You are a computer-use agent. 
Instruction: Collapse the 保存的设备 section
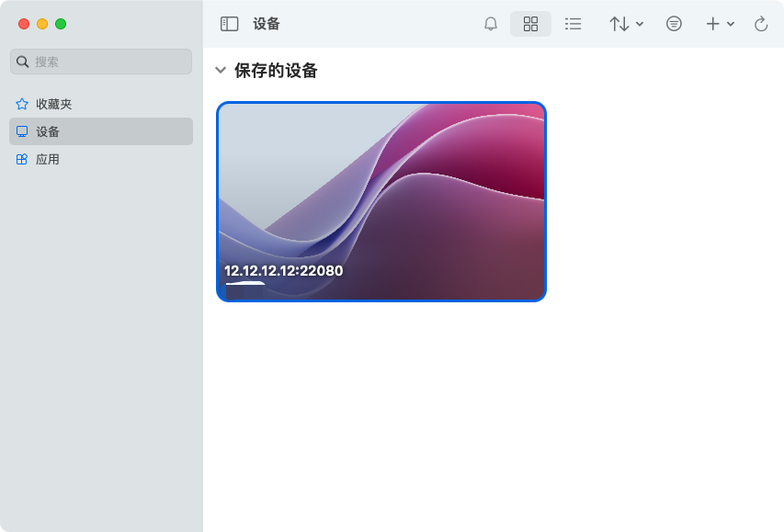[221, 70]
